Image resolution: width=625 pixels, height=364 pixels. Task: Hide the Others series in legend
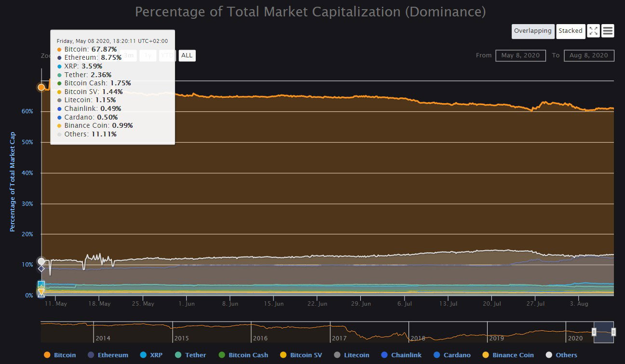click(x=561, y=355)
